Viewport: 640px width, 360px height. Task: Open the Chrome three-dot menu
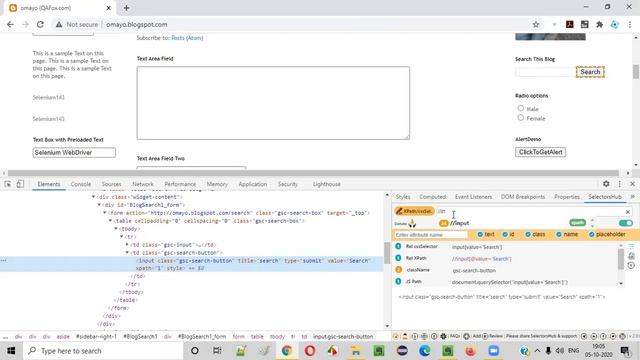[630, 24]
